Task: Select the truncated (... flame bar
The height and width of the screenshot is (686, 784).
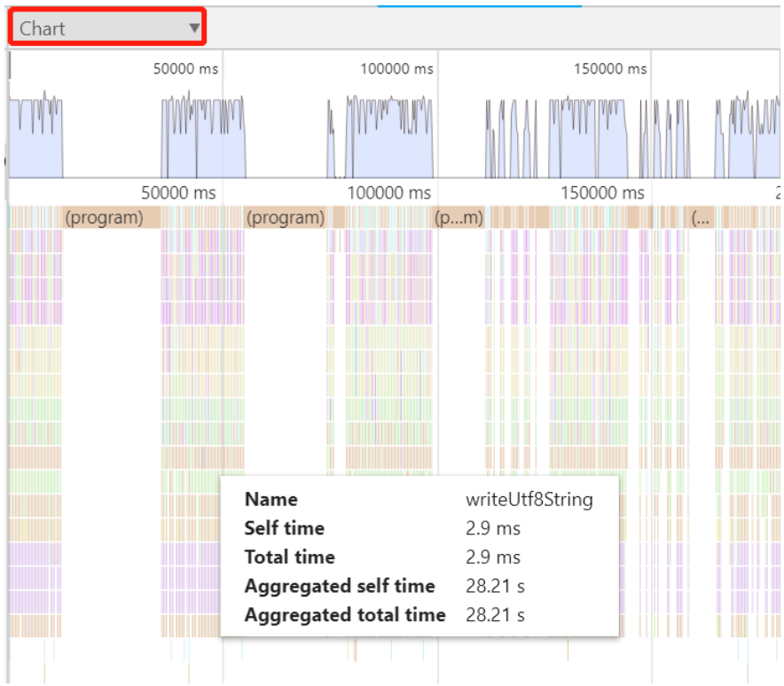Action: pos(700,218)
